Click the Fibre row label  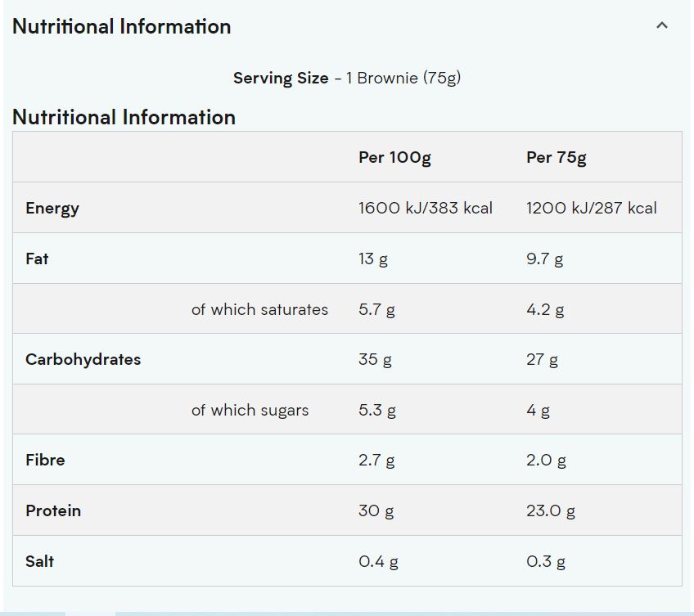pos(45,460)
